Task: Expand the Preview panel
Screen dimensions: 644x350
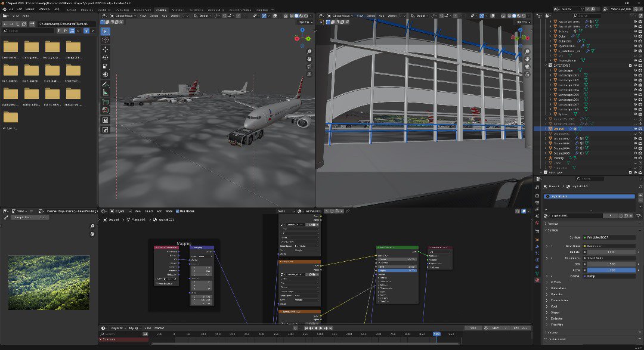Action: click(x=553, y=224)
